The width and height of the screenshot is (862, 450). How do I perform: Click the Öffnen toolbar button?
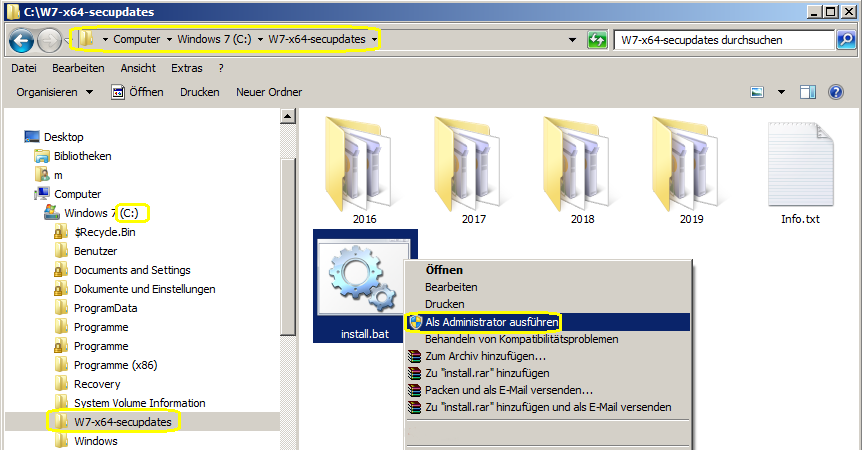pyautogui.click(x=137, y=92)
